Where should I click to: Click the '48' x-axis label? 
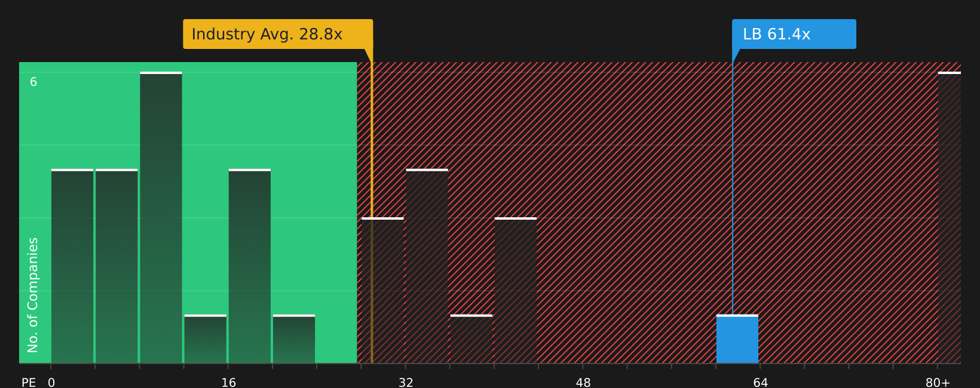point(583,383)
